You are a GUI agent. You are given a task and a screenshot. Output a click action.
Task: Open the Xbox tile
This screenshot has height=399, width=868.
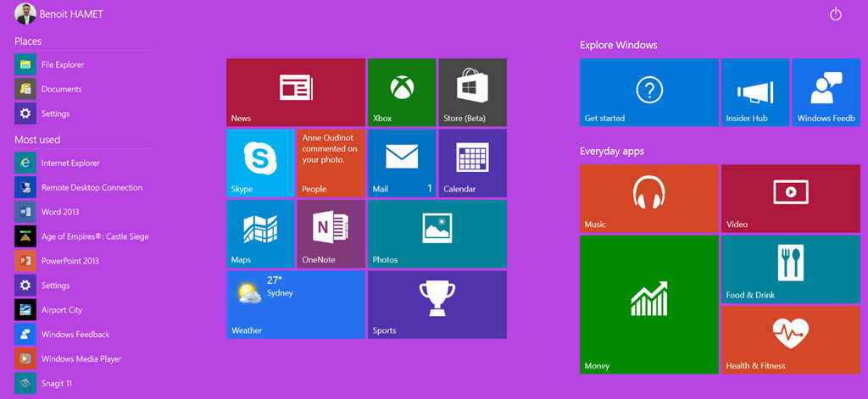(x=401, y=91)
